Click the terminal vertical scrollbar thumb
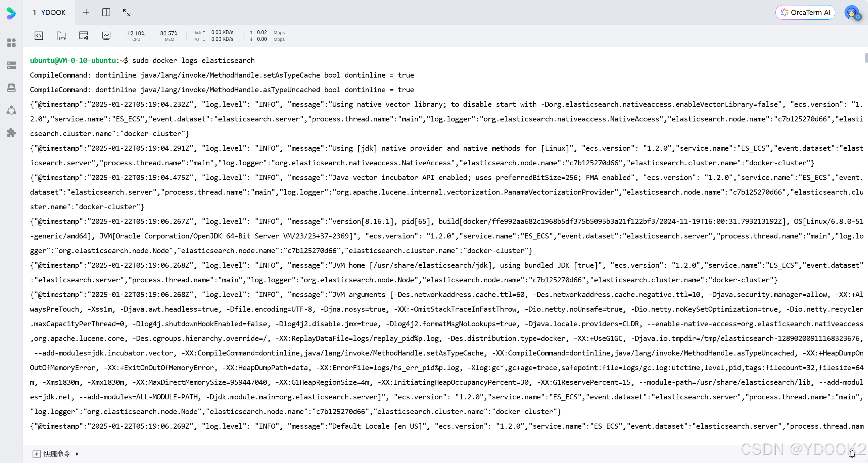 [866, 58]
